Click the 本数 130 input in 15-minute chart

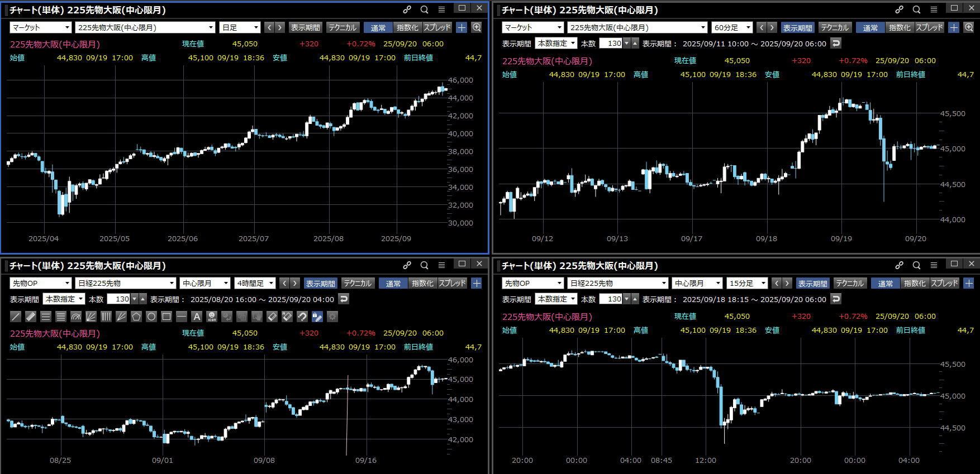[612, 299]
